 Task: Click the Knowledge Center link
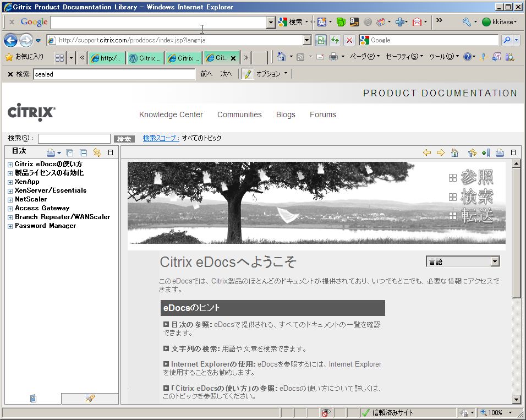(171, 114)
